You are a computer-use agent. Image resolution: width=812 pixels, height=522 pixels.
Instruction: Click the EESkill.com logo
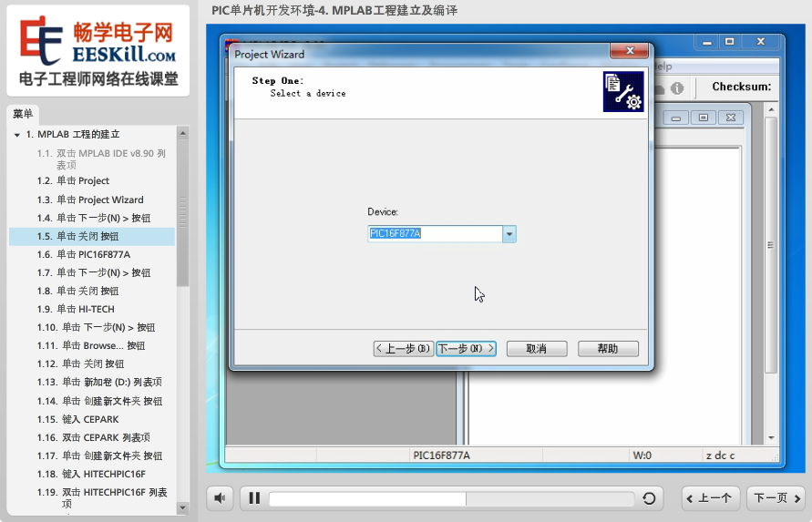98,51
